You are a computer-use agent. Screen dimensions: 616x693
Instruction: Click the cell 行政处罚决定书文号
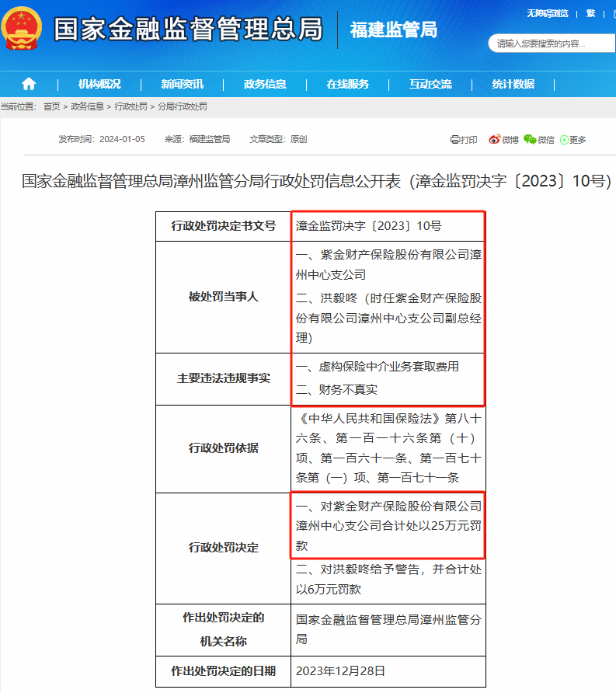[x=223, y=226]
